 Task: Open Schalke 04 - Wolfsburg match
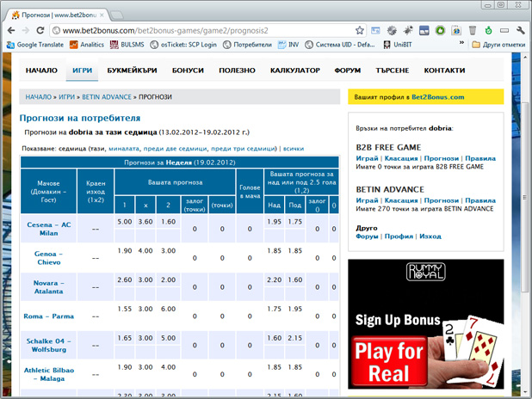click(x=48, y=345)
